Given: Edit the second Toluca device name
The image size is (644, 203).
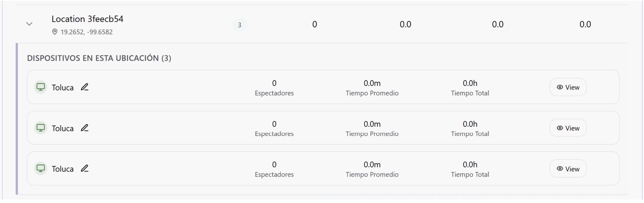Looking at the screenshot, I should click(85, 128).
